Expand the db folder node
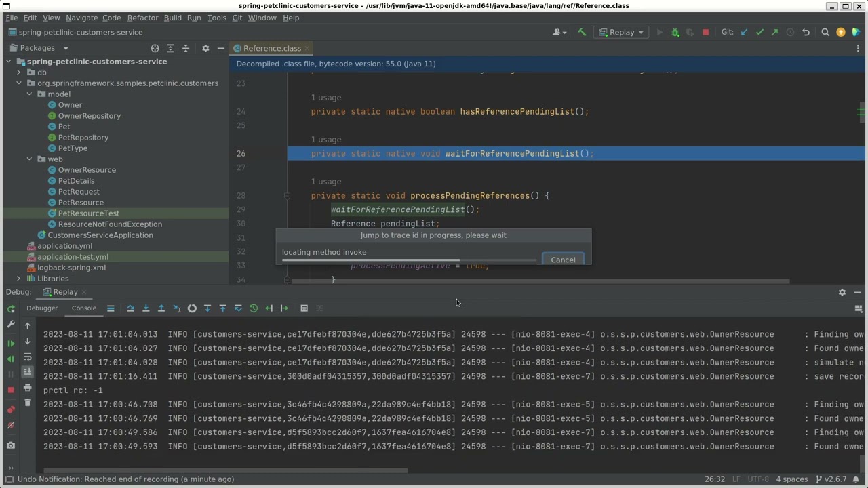Viewport: 868px width, 488px height. [x=19, y=73]
